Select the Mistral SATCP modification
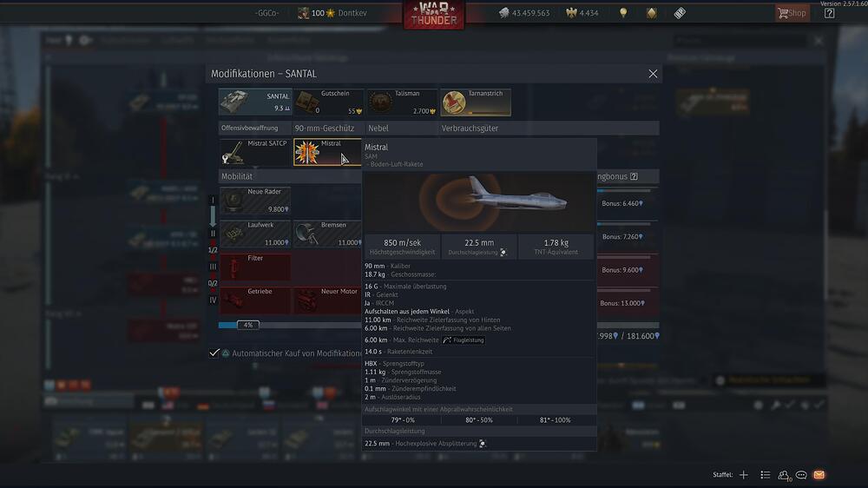 [255, 152]
